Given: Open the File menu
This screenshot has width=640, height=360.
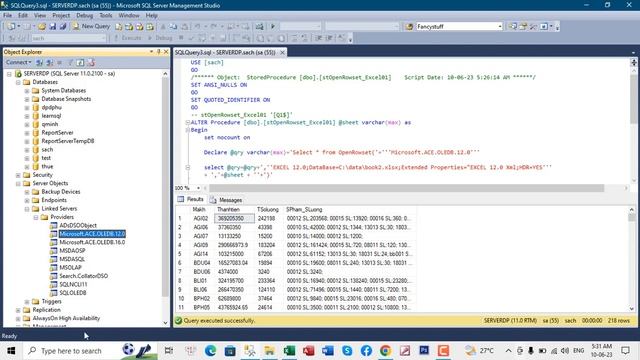Looking at the screenshot, I should [7, 16].
